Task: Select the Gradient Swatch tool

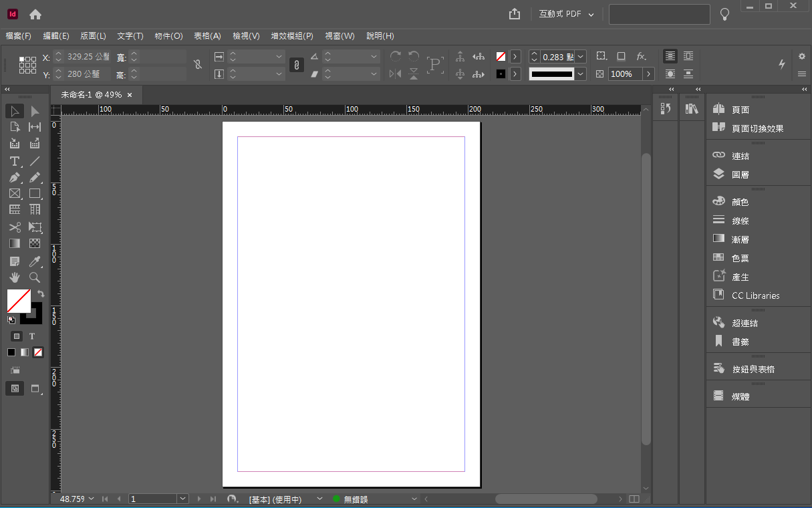Action: click(15, 244)
